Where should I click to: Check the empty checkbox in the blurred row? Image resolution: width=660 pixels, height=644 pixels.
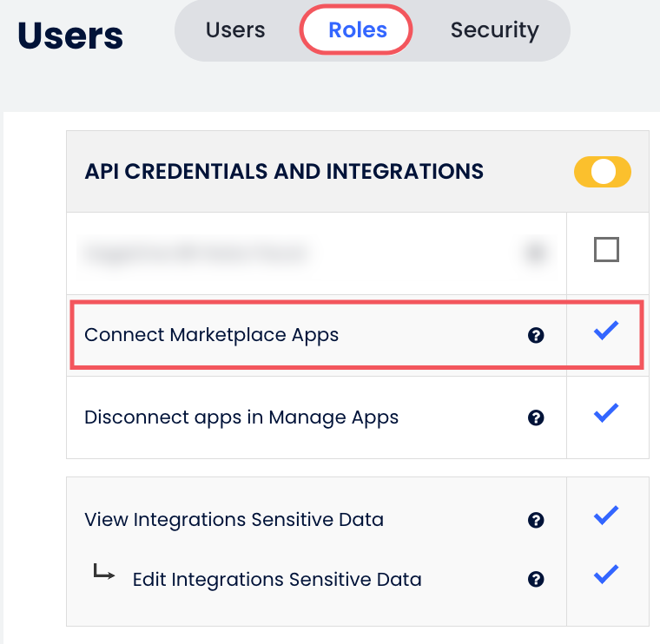pos(606,251)
